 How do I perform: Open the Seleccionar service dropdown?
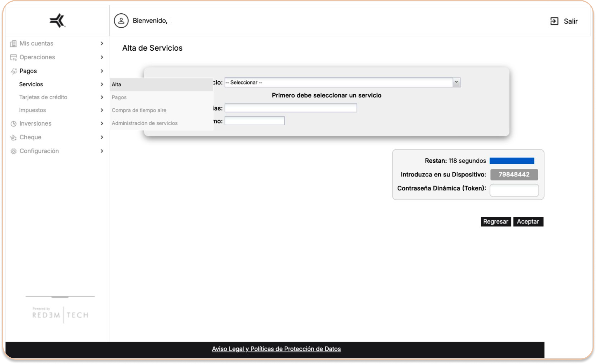[342, 82]
